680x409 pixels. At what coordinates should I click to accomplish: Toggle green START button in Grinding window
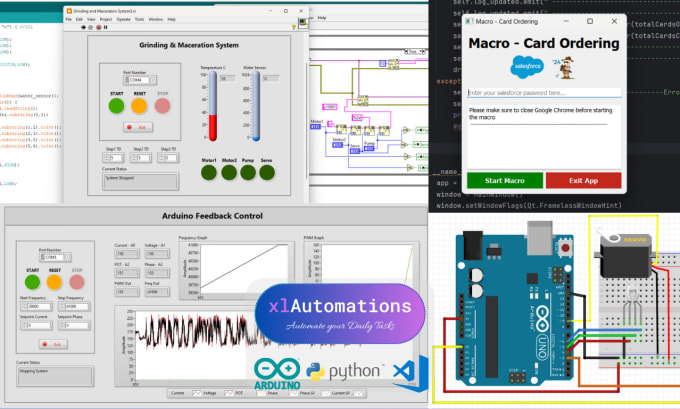click(116, 106)
